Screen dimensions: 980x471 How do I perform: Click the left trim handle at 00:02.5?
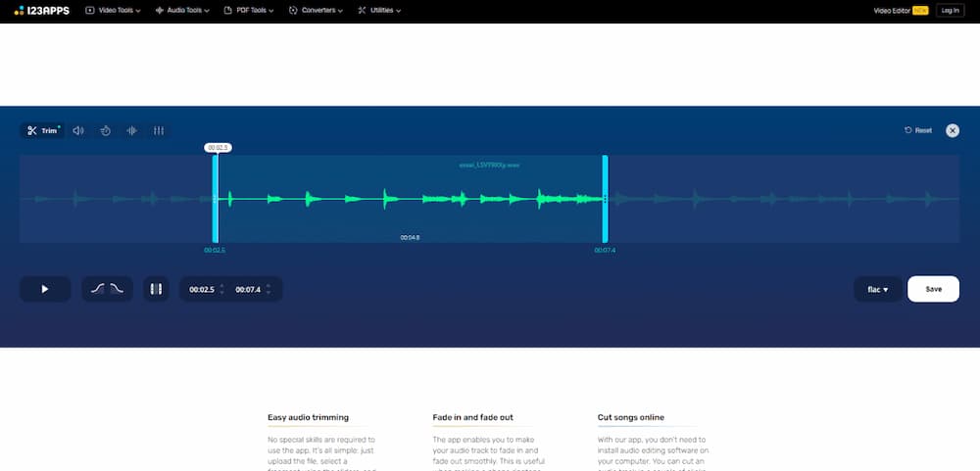tap(215, 199)
